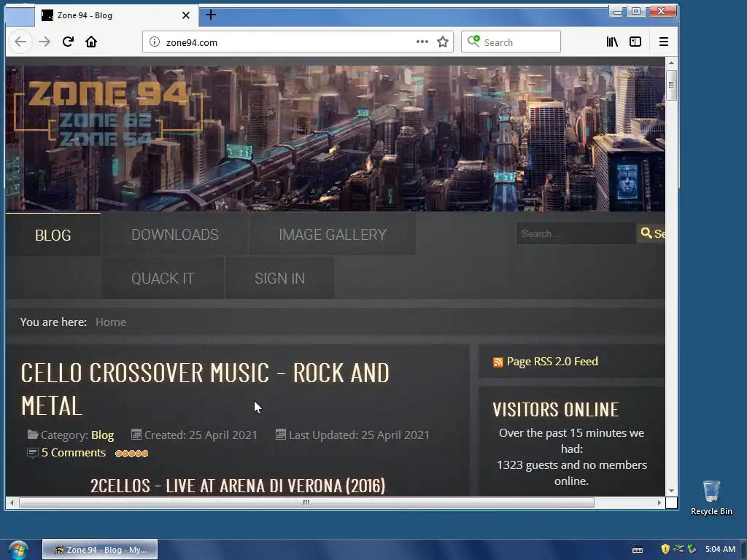Click the browser forward arrow
This screenshot has width=747, height=560.
point(44,42)
